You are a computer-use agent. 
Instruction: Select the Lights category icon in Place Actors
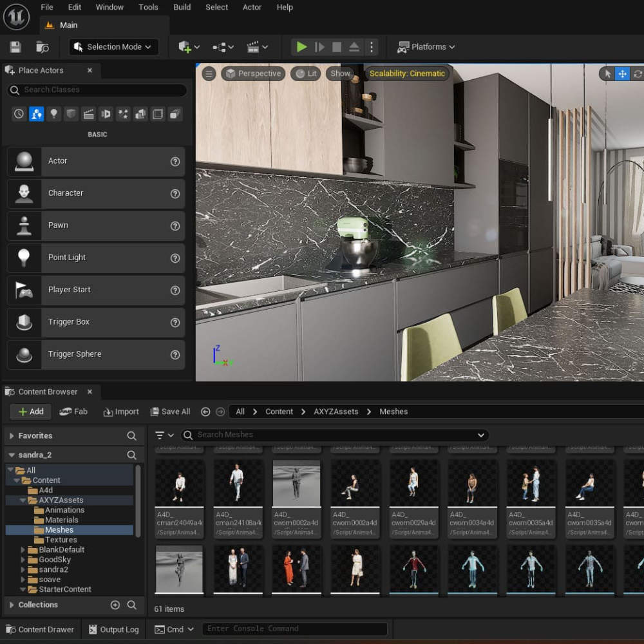[x=54, y=114]
